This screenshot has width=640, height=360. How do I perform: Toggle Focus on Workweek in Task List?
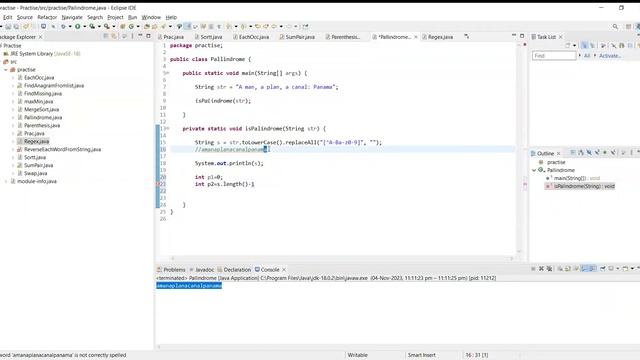pos(603,45)
